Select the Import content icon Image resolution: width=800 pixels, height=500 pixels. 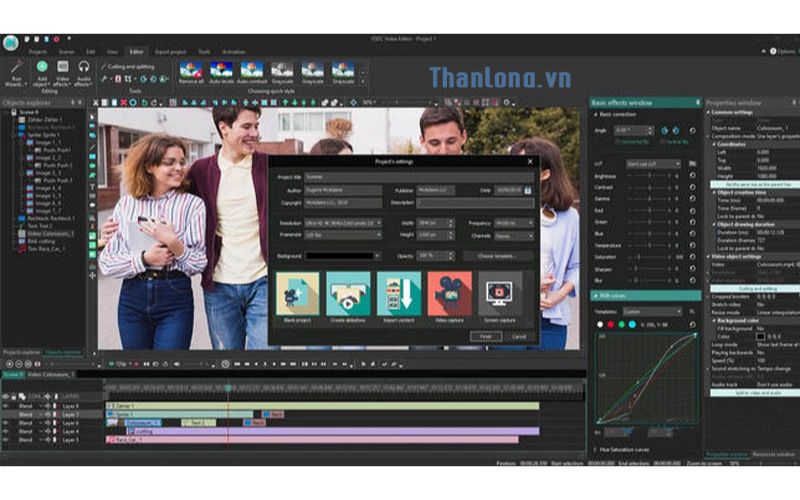[x=398, y=294]
